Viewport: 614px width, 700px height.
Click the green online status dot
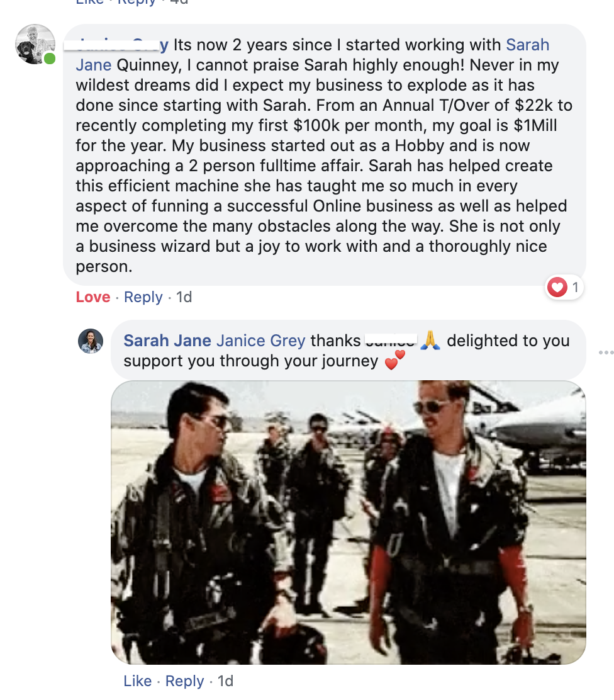click(50, 59)
